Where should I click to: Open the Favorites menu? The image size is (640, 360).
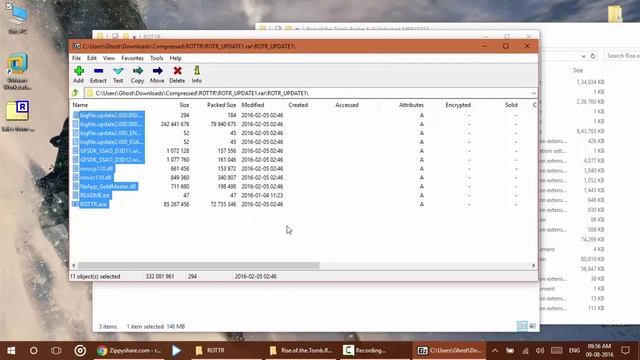[x=132, y=58]
